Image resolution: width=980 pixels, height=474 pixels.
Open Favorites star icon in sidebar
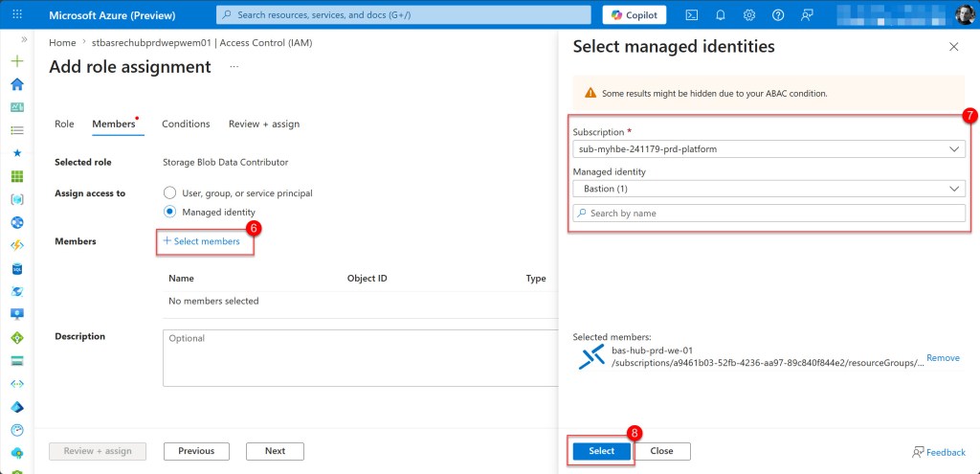pos(16,152)
